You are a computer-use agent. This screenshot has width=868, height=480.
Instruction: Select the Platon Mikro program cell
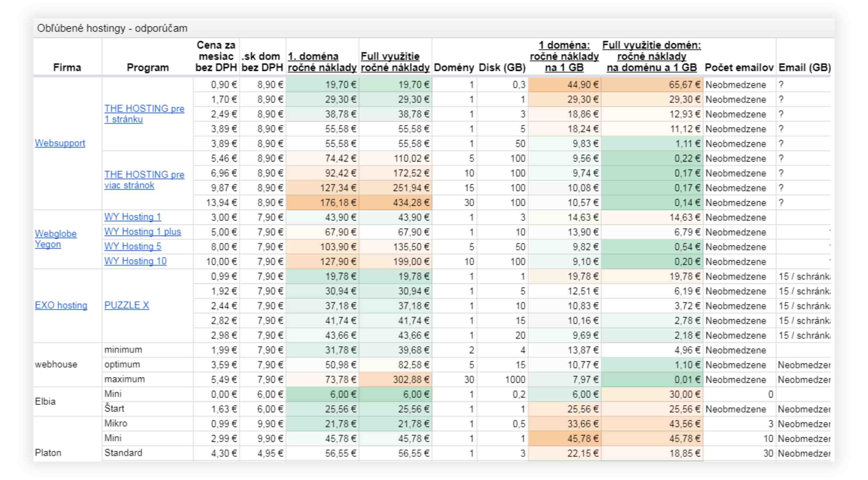coord(148,423)
